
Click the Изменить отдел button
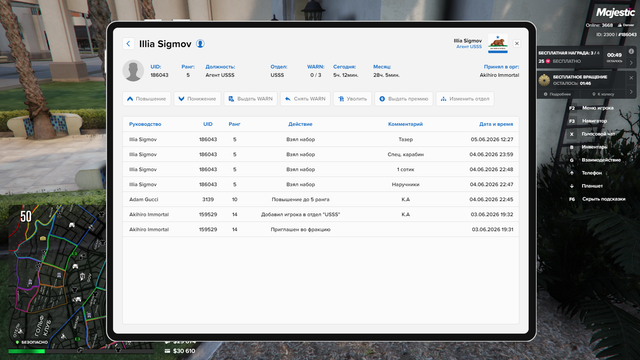[x=465, y=99]
